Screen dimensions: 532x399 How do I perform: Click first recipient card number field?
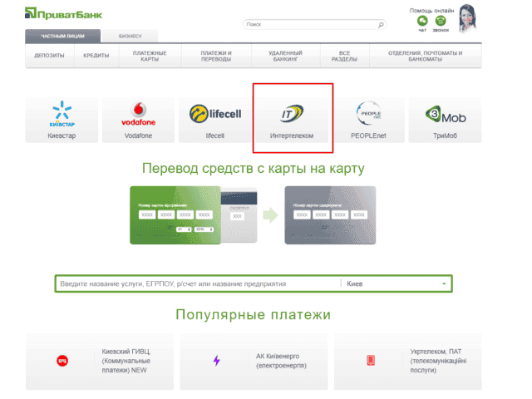tap(302, 214)
